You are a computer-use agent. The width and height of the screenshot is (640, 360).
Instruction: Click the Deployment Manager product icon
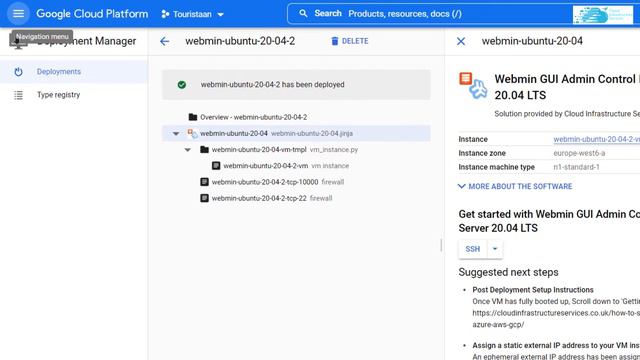(18, 41)
